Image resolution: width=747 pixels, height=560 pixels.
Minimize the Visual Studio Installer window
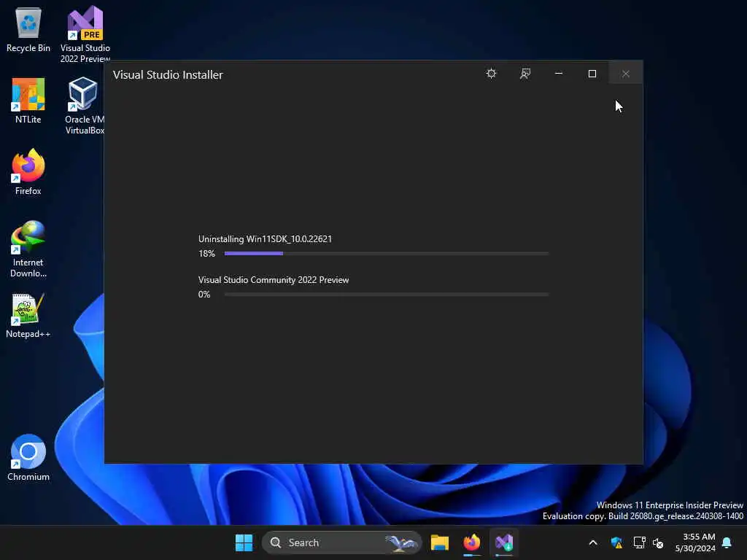(558, 74)
